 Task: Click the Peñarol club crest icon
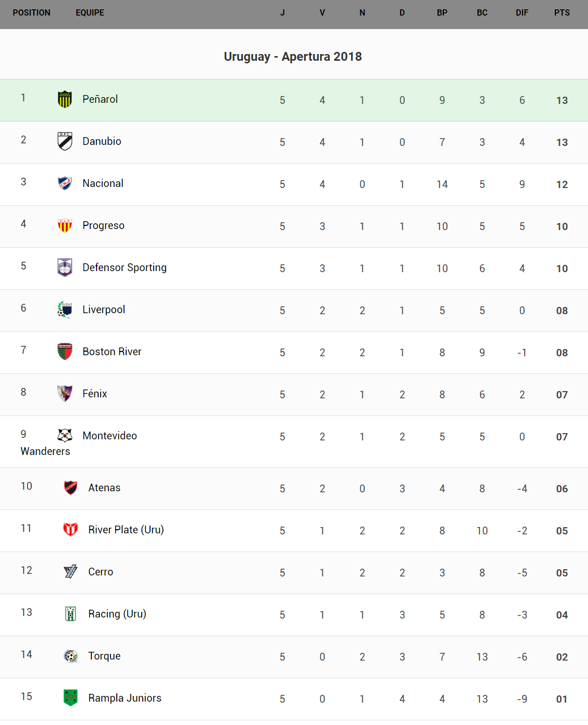point(65,99)
